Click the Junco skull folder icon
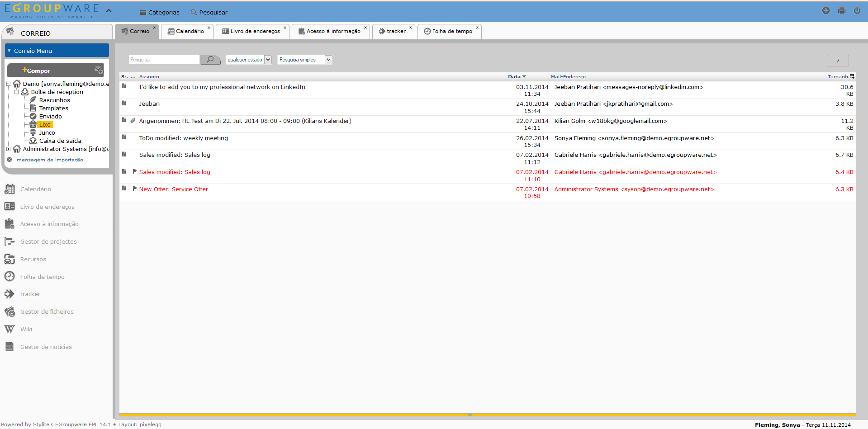Image resolution: width=868 pixels, height=429 pixels. point(33,132)
